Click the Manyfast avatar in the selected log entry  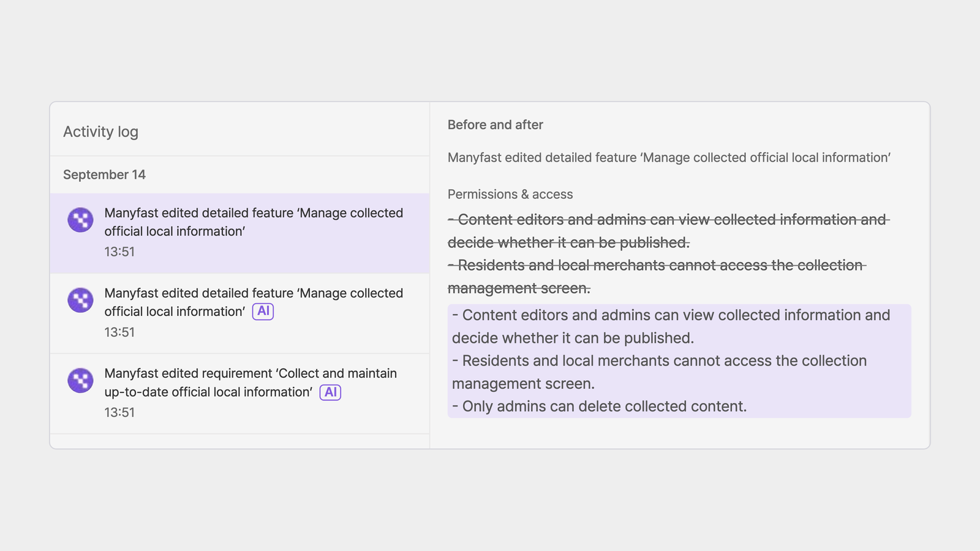[80, 220]
